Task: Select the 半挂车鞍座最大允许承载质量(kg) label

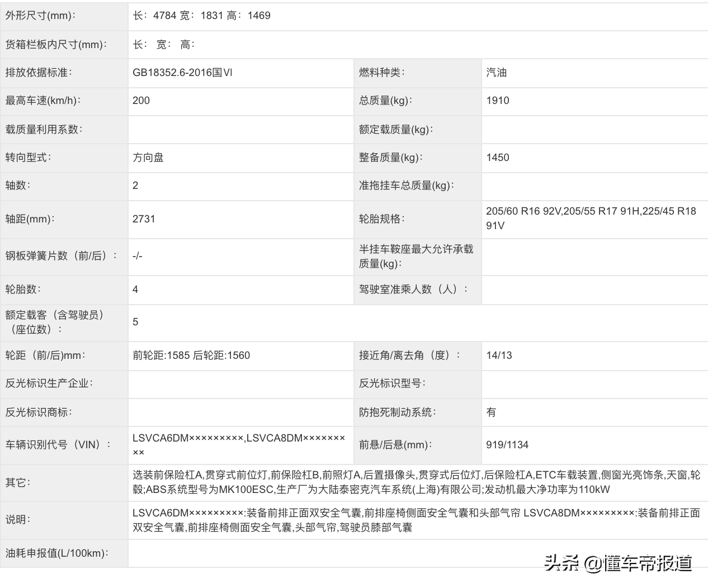Action: point(416,257)
